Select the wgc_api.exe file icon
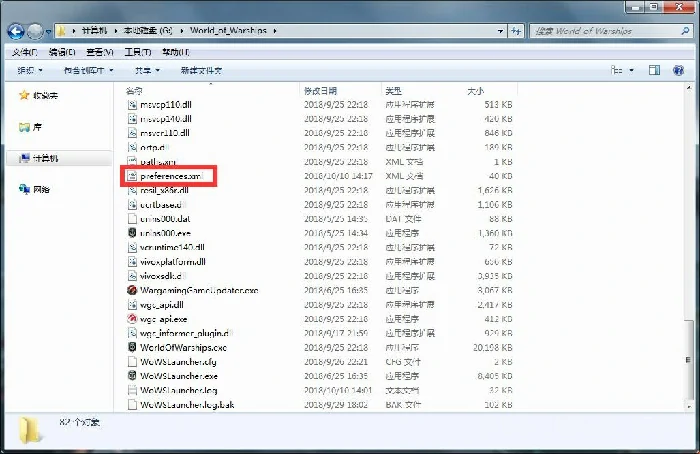Viewport: 700px width, 454px height. 132,319
